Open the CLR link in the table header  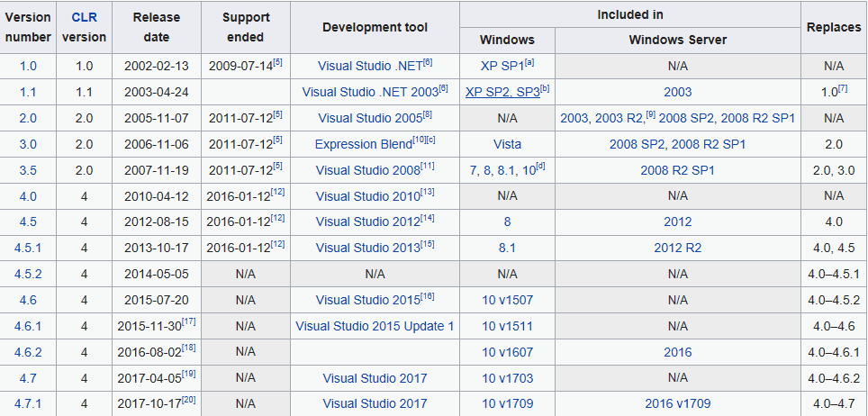[84, 17]
